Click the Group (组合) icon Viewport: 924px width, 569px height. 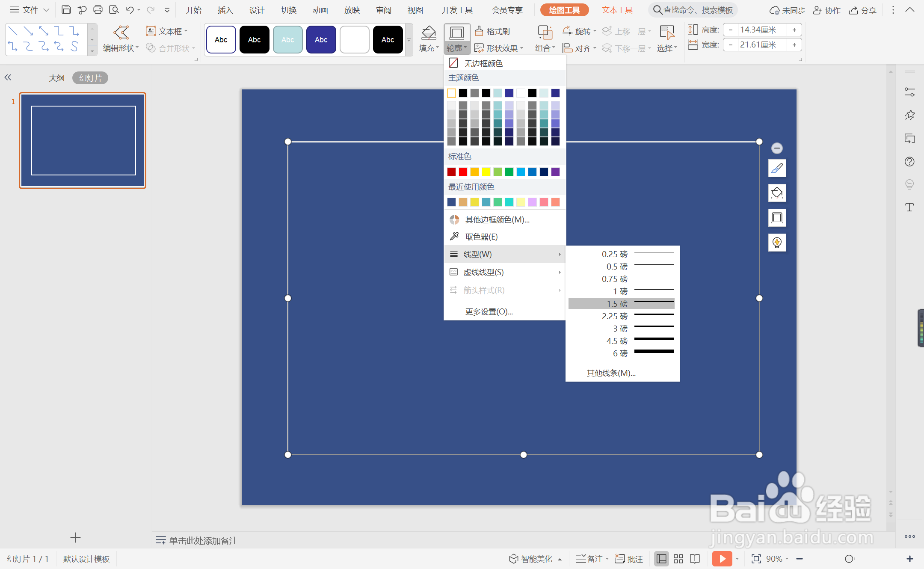[545, 33]
